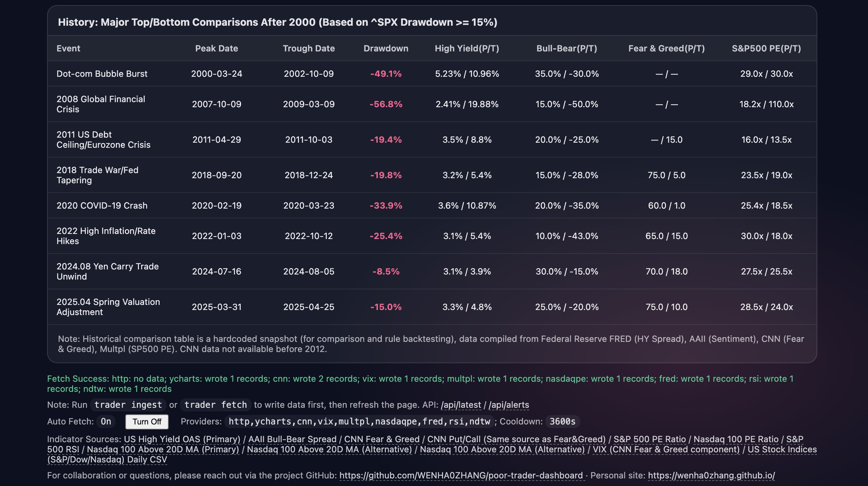Screen dimensions: 868x486
Task: Open the /api/alerts API link
Action: tap(508, 405)
